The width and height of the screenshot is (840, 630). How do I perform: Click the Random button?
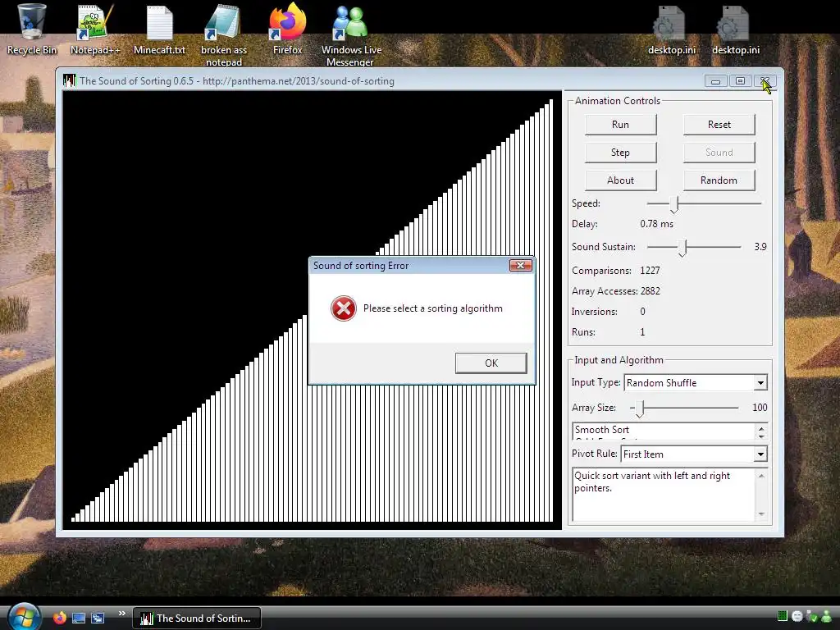click(719, 180)
